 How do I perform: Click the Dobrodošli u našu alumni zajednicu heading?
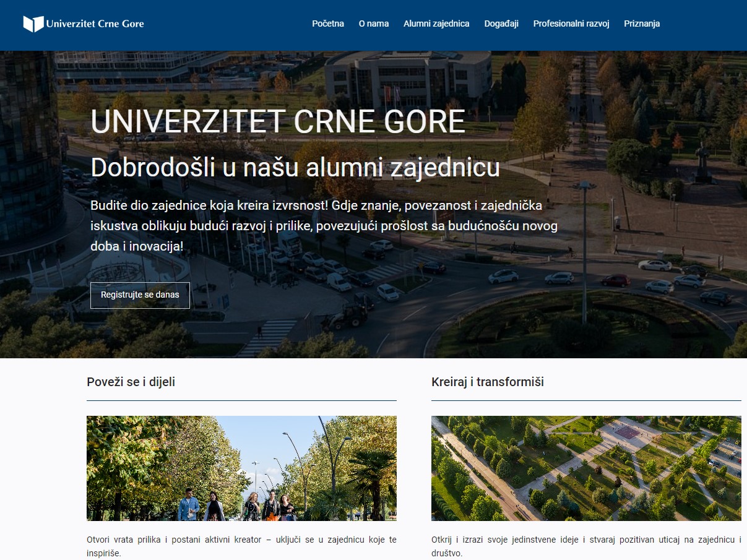(295, 168)
